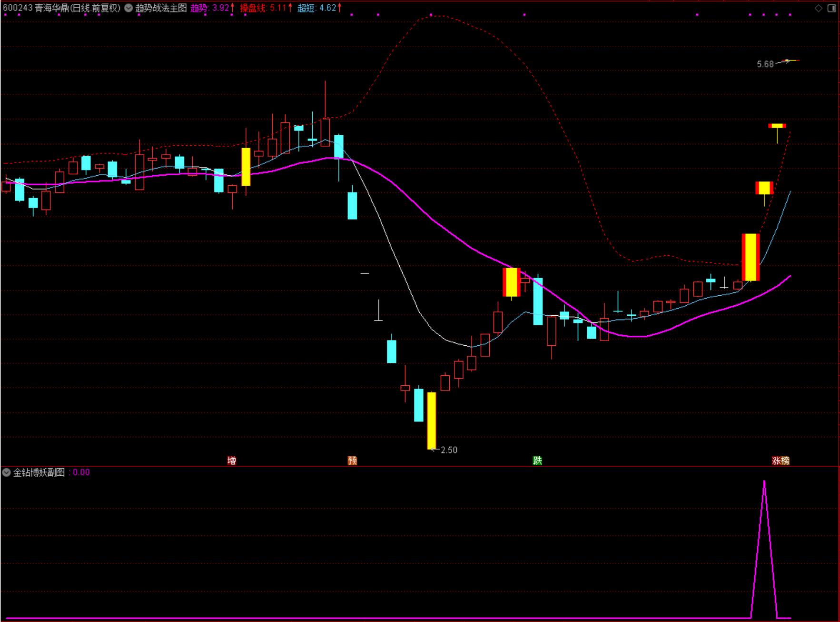Click the 增 event marker icon
The width and height of the screenshot is (840, 622).
click(x=232, y=461)
